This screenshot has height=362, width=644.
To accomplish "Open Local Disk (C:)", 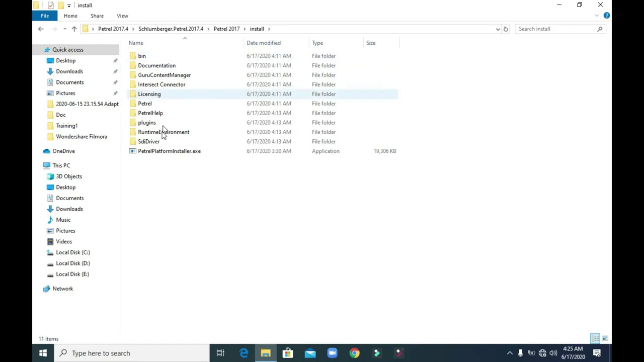I will (72, 252).
